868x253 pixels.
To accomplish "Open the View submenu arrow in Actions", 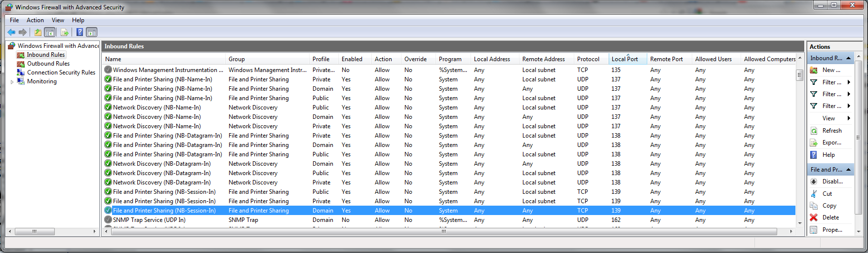I will pos(849,118).
